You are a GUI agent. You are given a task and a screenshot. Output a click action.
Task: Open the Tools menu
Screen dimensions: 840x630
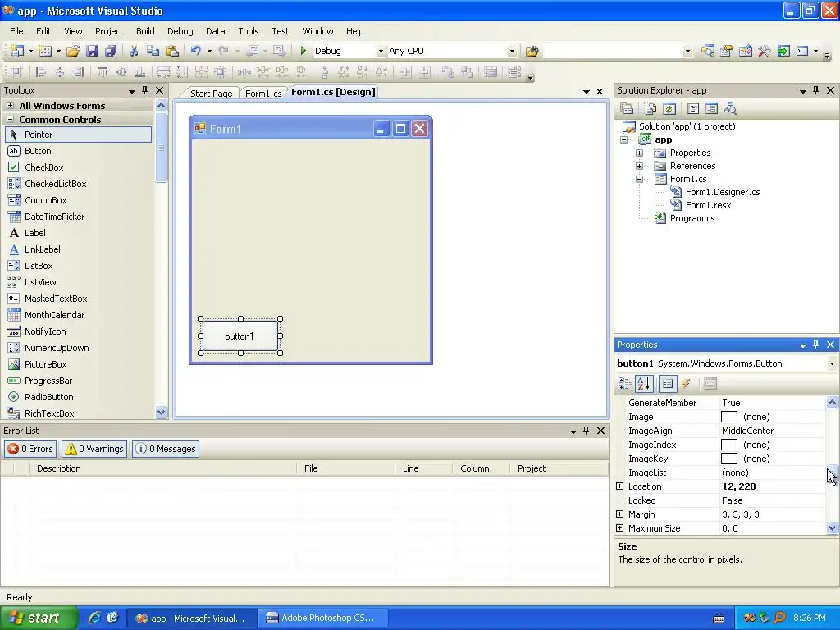[248, 31]
